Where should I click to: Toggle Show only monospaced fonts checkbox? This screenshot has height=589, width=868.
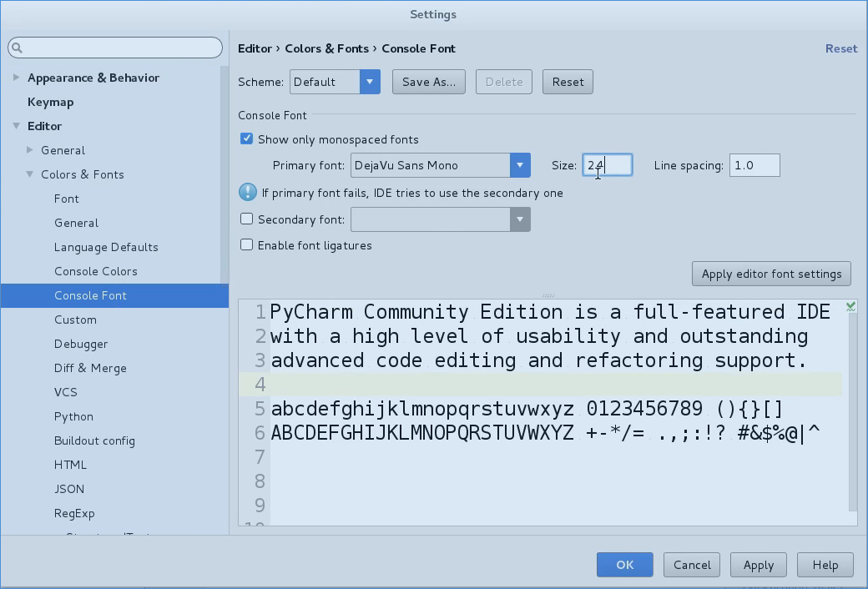(246, 138)
